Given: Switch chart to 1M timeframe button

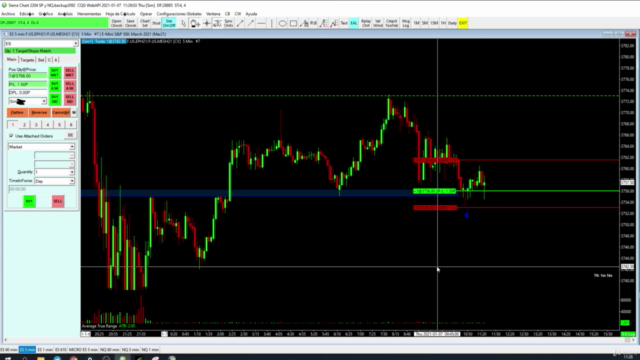Looking at the screenshot, I should [416, 23].
